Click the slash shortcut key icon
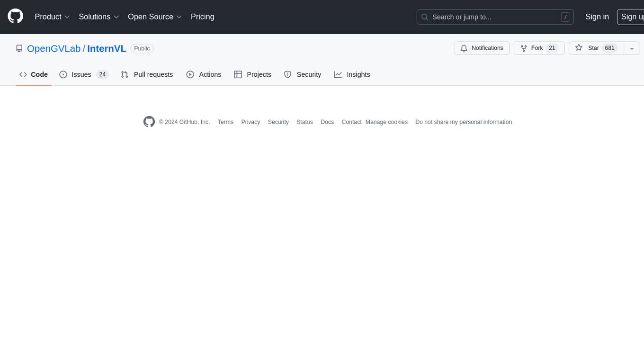This screenshot has width=644, height=362. point(565,17)
